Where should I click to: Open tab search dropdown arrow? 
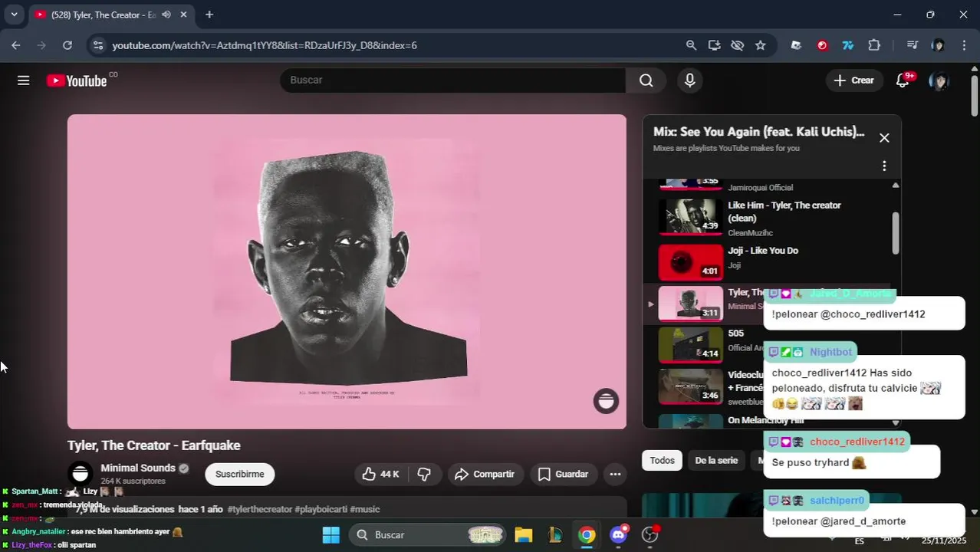(14, 15)
